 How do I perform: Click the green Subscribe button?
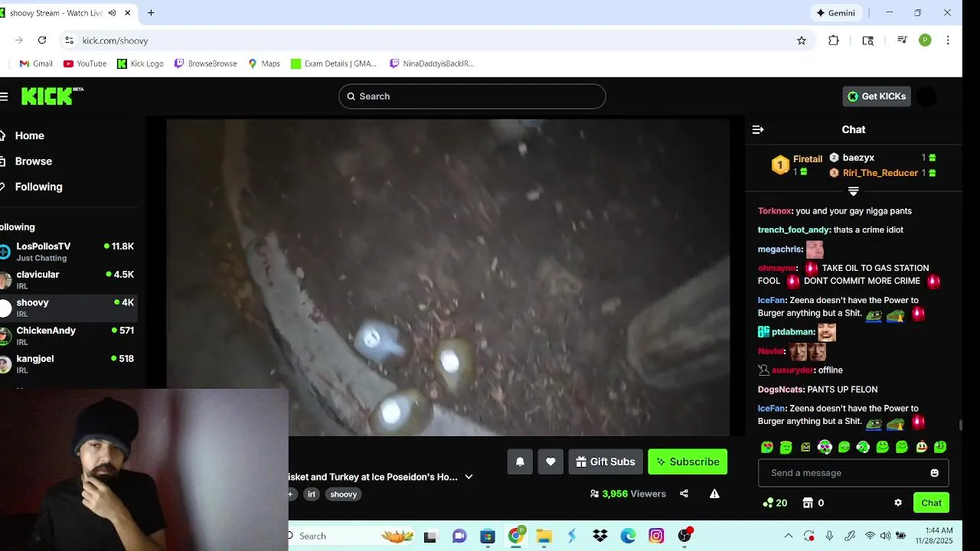click(x=688, y=461)
